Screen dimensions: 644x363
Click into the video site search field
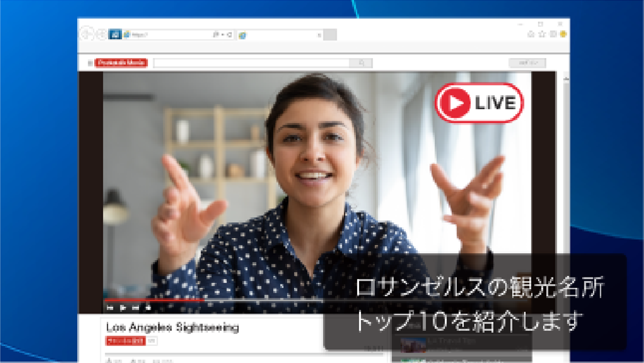click(x=252, y=63)
